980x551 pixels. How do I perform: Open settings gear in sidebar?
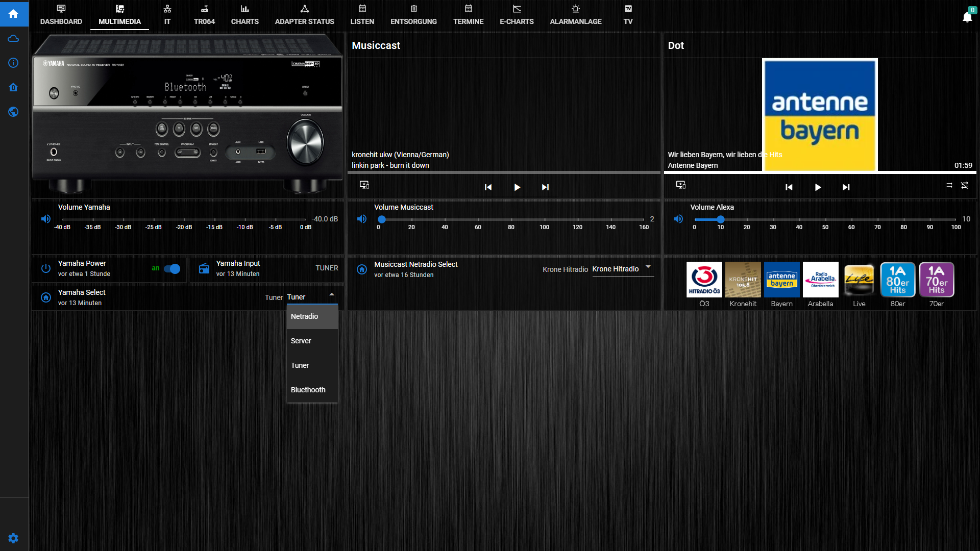[x=14, y=538]
